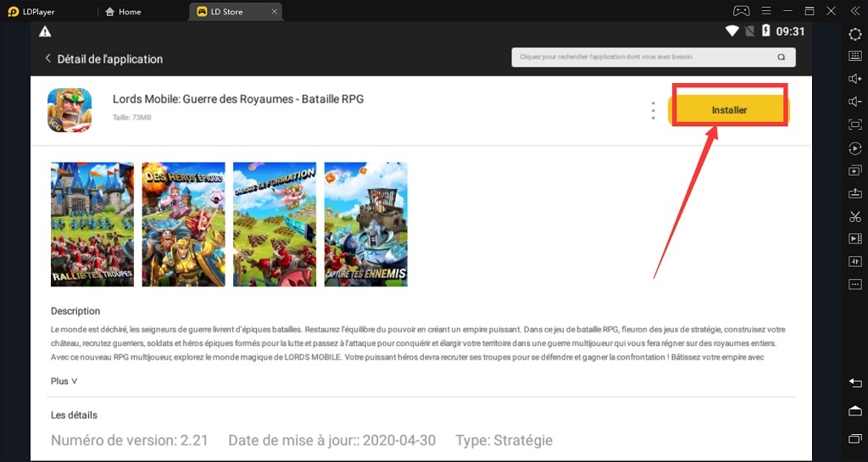
Task: Open the Des Héros Épiques screenshot
Action: coord(183,224)
